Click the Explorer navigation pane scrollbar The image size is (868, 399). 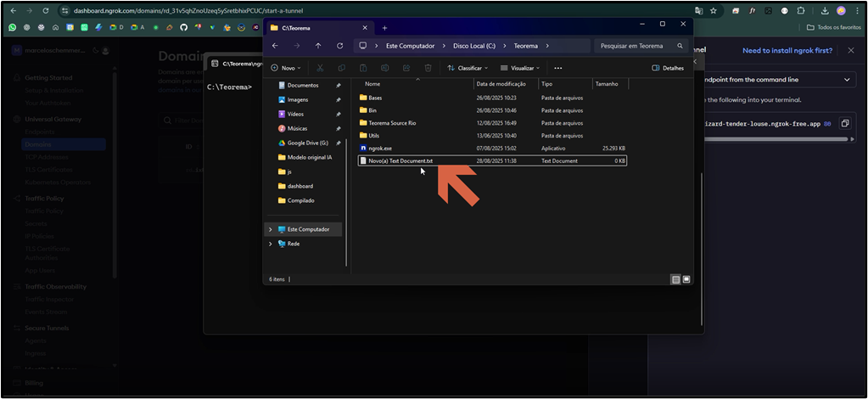346,202
